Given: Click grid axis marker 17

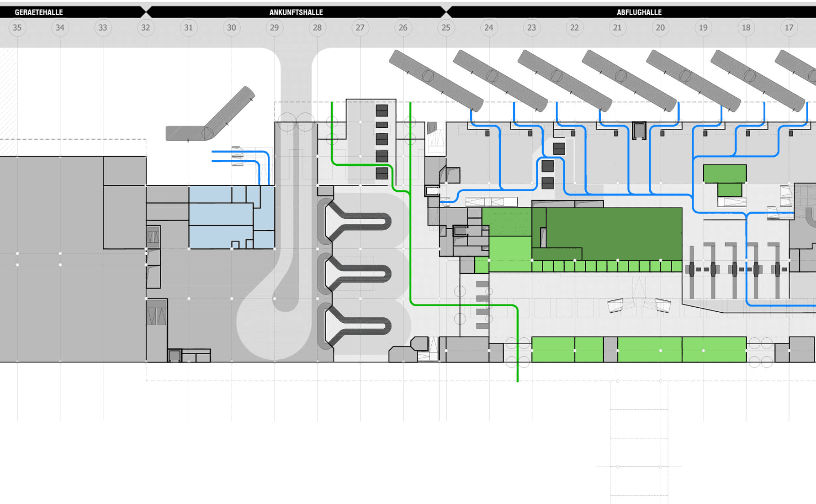Looking at the screenshot, I should [789, 28].
